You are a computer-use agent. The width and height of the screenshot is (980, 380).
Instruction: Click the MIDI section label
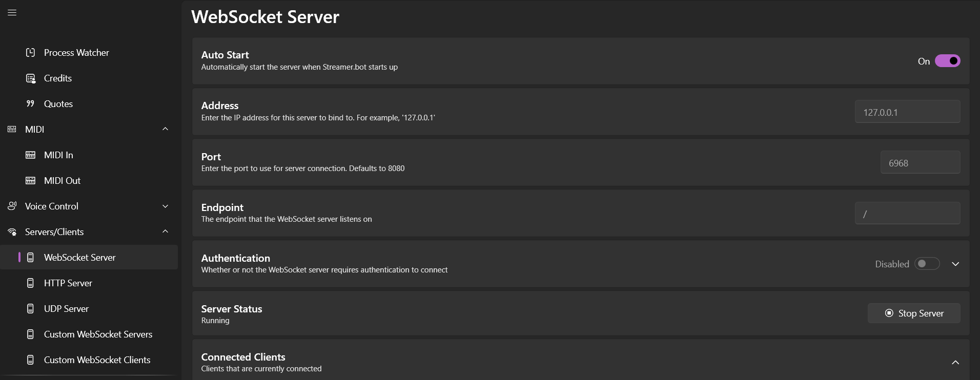point(35,130)
